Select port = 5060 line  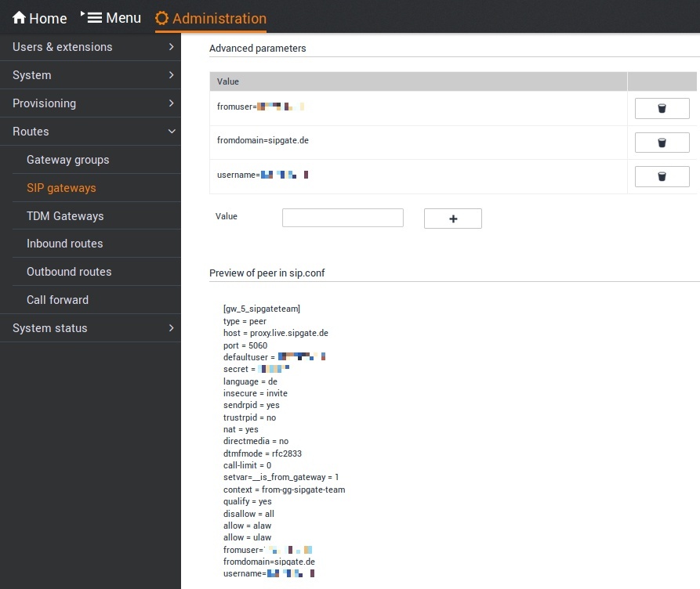(x=245, y=345)
